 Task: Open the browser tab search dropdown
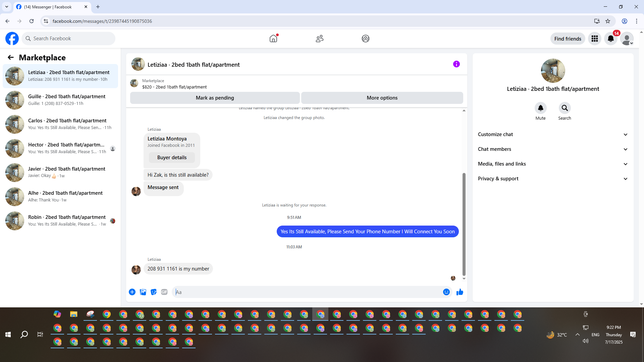point(7,7)
